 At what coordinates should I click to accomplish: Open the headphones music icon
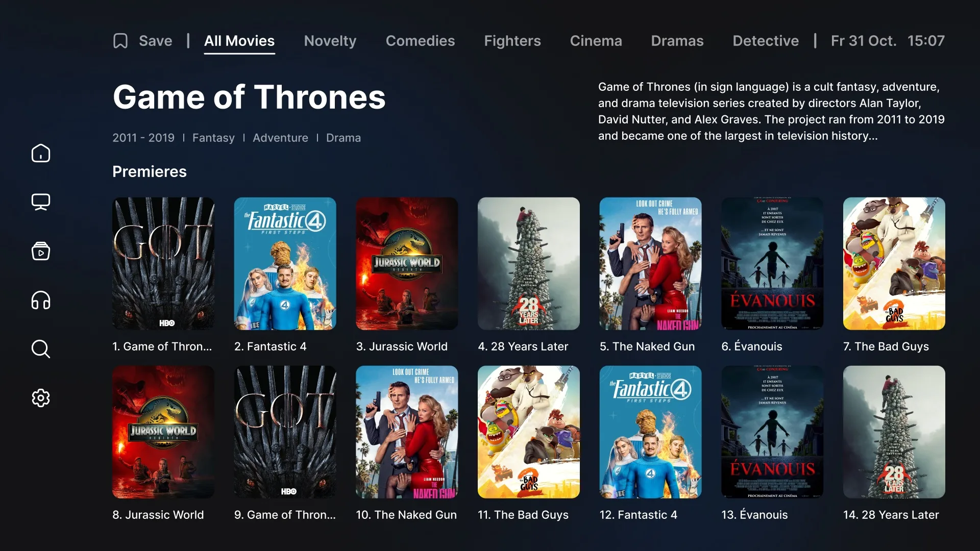coord(41,300)
